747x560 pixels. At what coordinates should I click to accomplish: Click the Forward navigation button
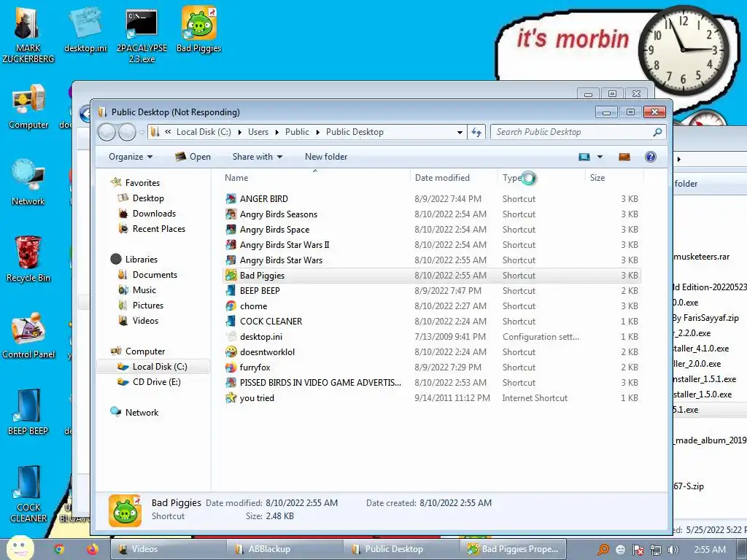tap(127, 132)
